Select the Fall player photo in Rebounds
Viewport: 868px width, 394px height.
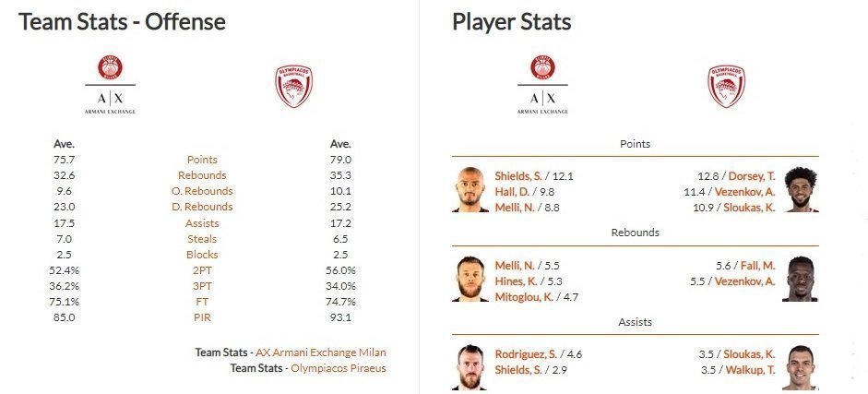(x=800, y=279)
